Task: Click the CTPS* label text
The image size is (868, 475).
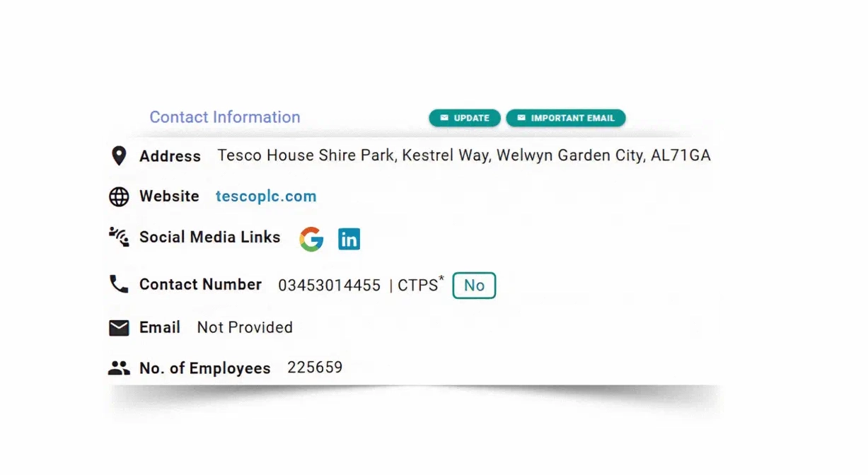Action: tap(421, 284)
